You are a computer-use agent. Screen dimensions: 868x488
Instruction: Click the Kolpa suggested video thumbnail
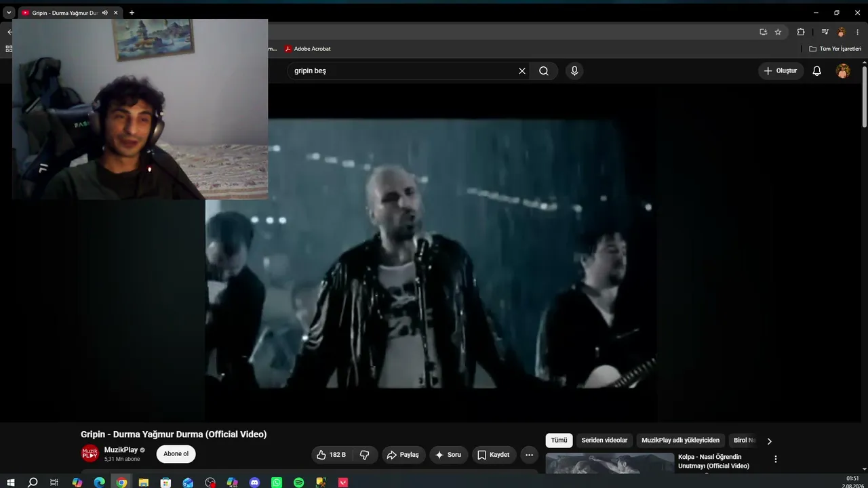(610, 463)
